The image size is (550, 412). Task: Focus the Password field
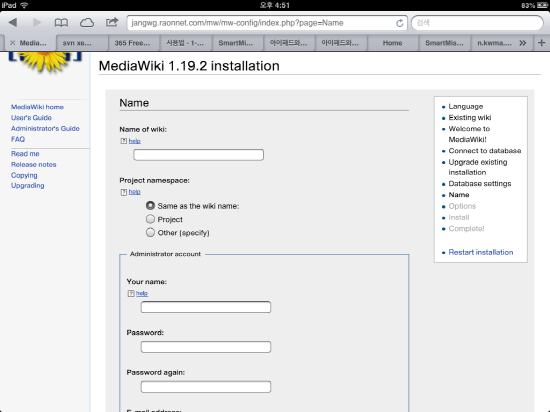pyautogui.click(x=206, y=347)
